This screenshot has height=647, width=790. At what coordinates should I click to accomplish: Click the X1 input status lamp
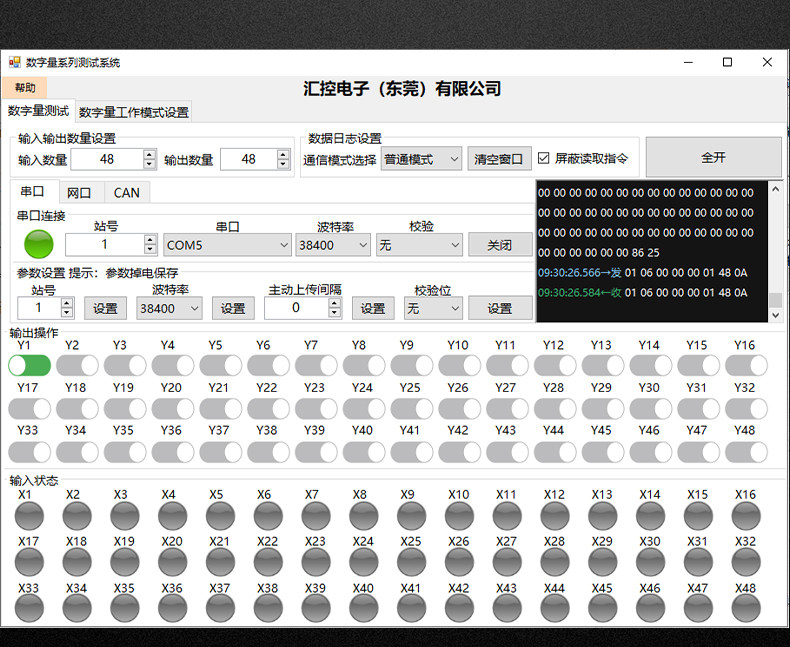click(x=29, y=516)
